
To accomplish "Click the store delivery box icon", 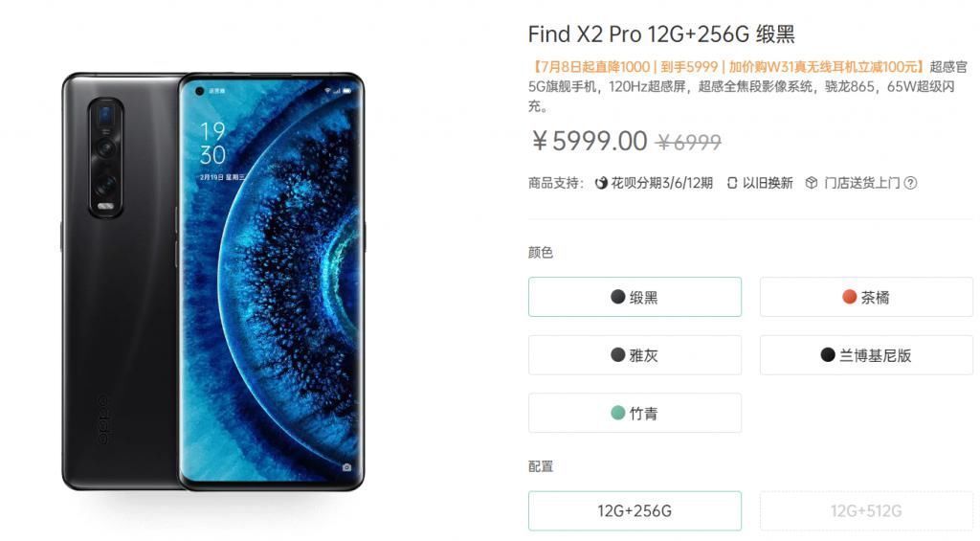I will coord(812,183).
